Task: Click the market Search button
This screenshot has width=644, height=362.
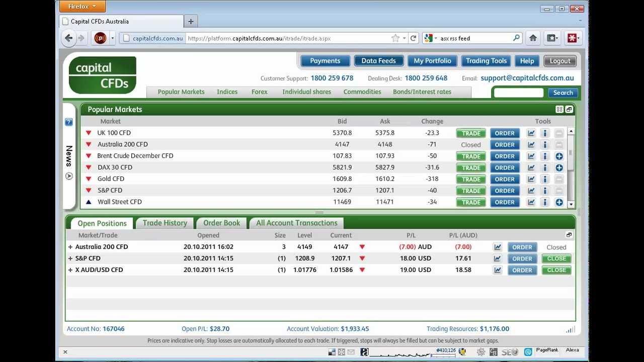Action: point(563,93)
